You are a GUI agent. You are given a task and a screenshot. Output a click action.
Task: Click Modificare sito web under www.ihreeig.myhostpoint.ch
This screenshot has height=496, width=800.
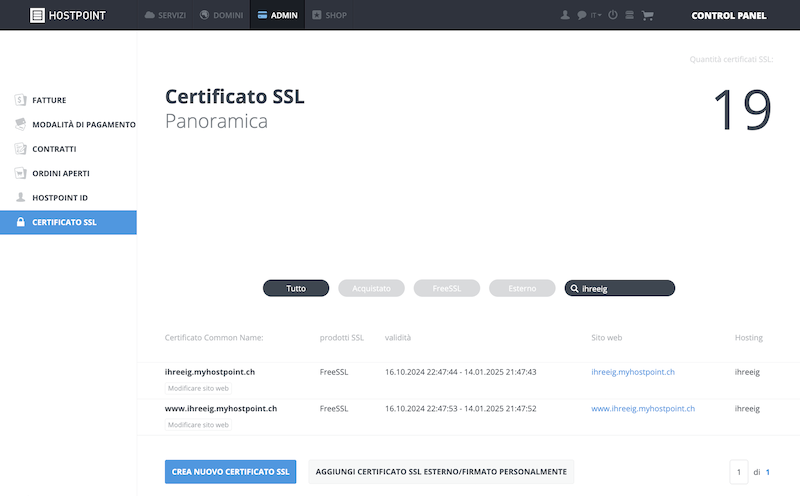198,425
